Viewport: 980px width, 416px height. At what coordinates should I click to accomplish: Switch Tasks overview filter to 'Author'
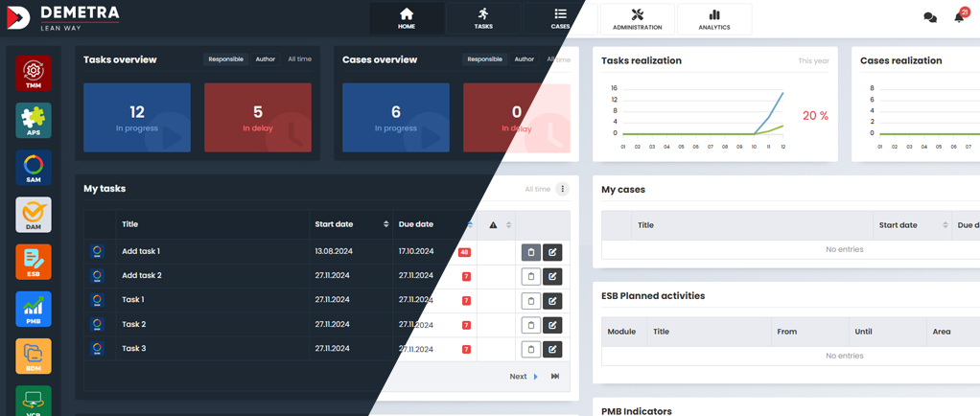point(266,59)
